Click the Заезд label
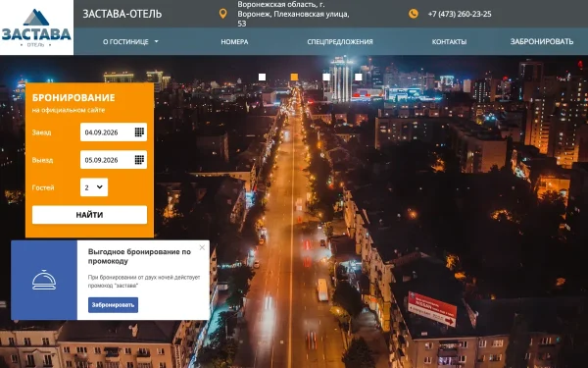Viewport: 588px width, 368px height. pyautogui.click(x=41, y=132)
